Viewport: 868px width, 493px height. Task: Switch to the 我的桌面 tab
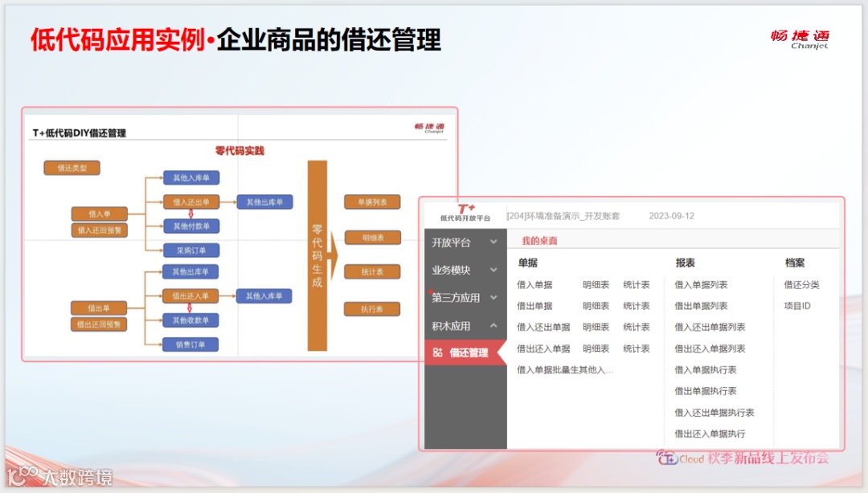coord(539,241)
